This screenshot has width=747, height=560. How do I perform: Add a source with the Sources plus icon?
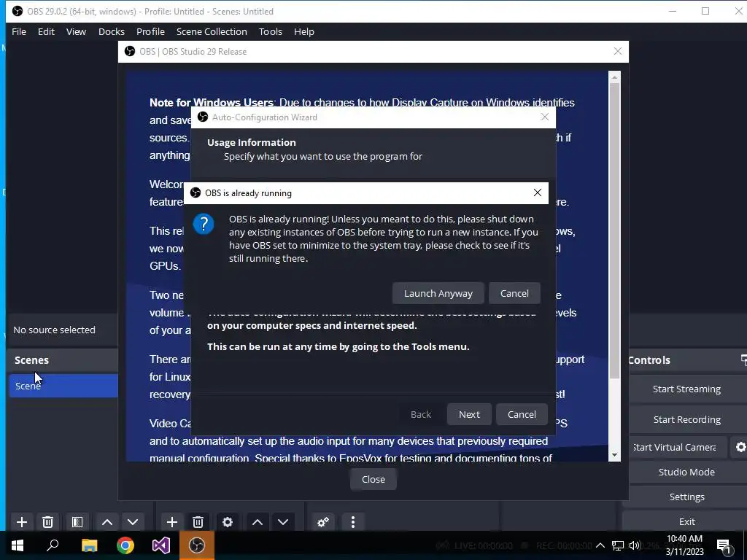(172, 522)
